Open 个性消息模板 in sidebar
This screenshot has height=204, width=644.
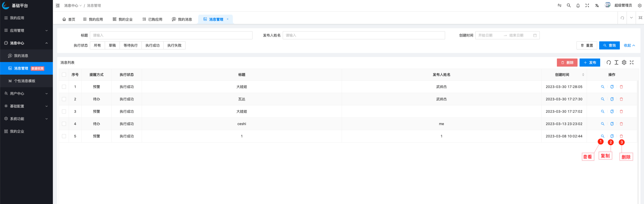pyautogui.click(x=25, y=81)
